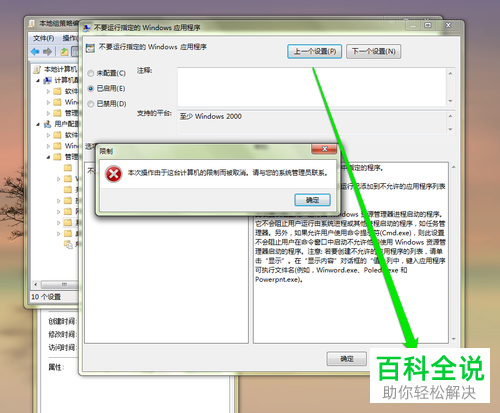Select the tree folder with the pages overlay icon
This screenshot has height=413, width=500.
[x=68, y=244]
